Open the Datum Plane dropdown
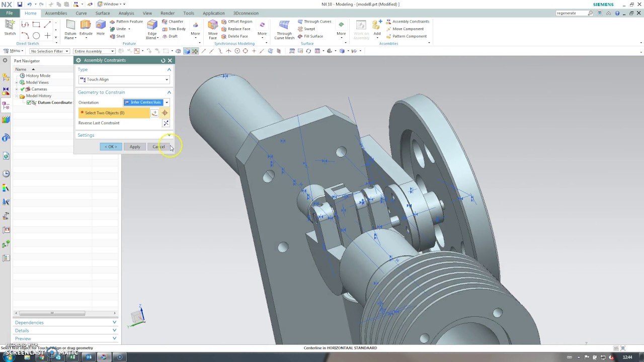Viewport: 644px width, 362px height. [70, 36]
